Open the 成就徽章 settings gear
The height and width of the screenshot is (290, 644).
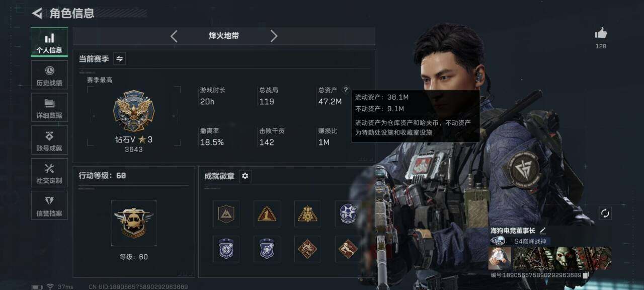[245, 176]
